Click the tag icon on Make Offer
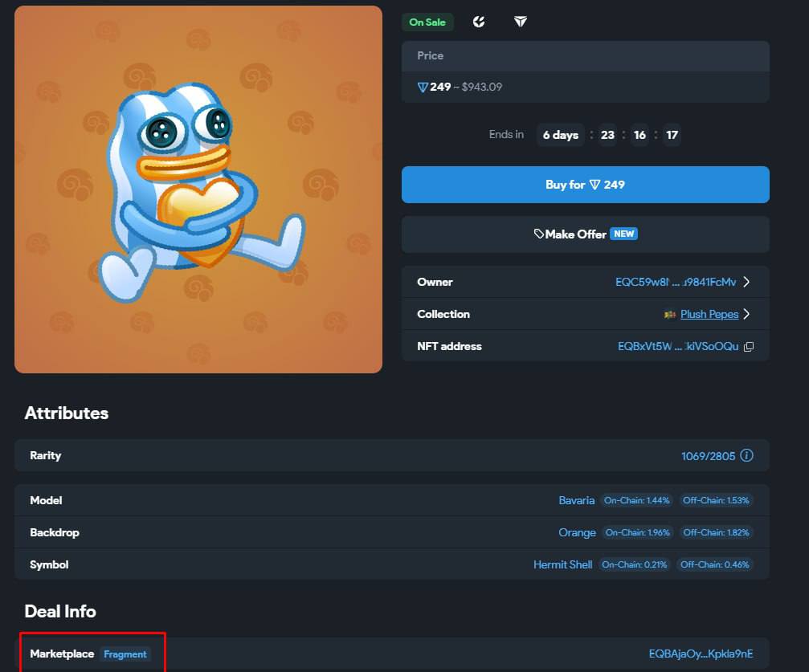Viewport: 809px width, 672px height. [x=538, y=234]
